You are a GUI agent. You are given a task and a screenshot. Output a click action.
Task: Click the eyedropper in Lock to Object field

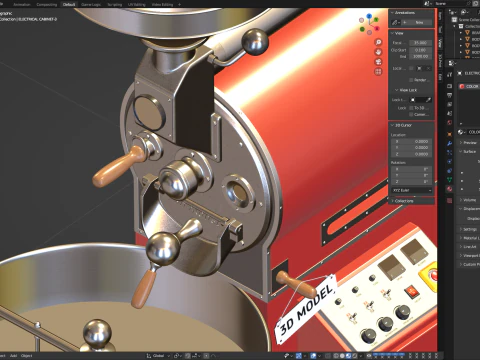point(428,100)
